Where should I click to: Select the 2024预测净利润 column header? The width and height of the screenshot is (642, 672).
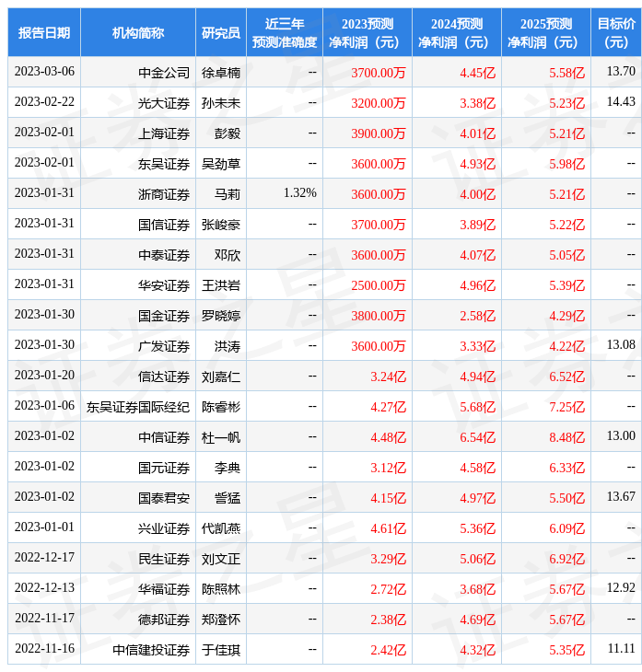coord(457,33)
